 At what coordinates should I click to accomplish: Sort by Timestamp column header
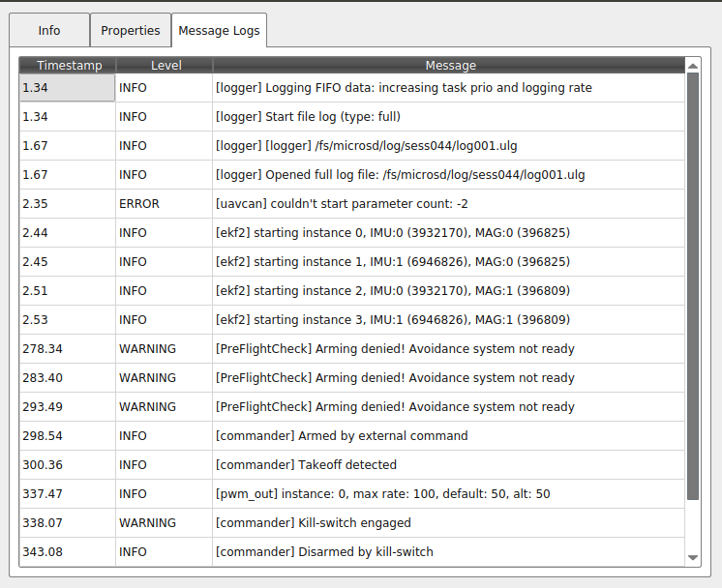pos(68,66)
